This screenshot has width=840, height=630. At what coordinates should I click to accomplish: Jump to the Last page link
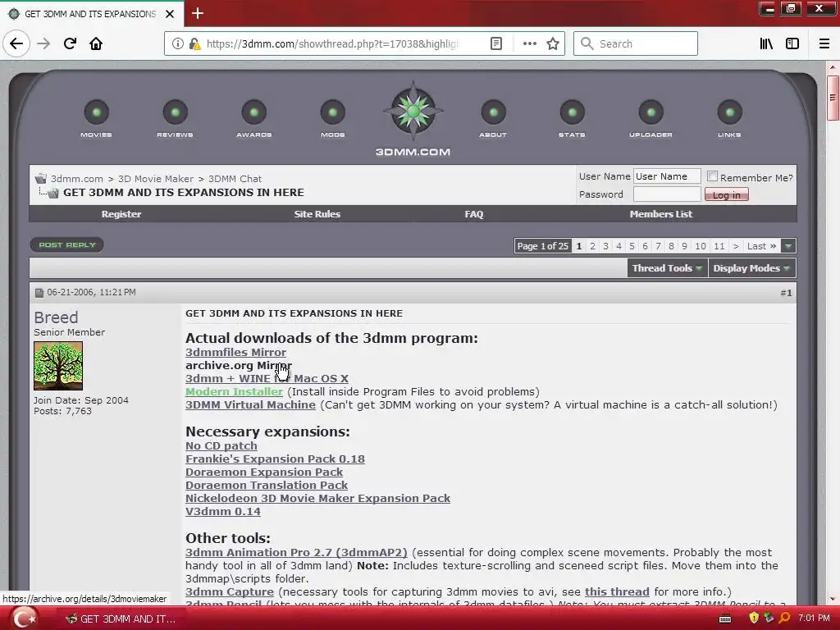click(x=761, y=246)
